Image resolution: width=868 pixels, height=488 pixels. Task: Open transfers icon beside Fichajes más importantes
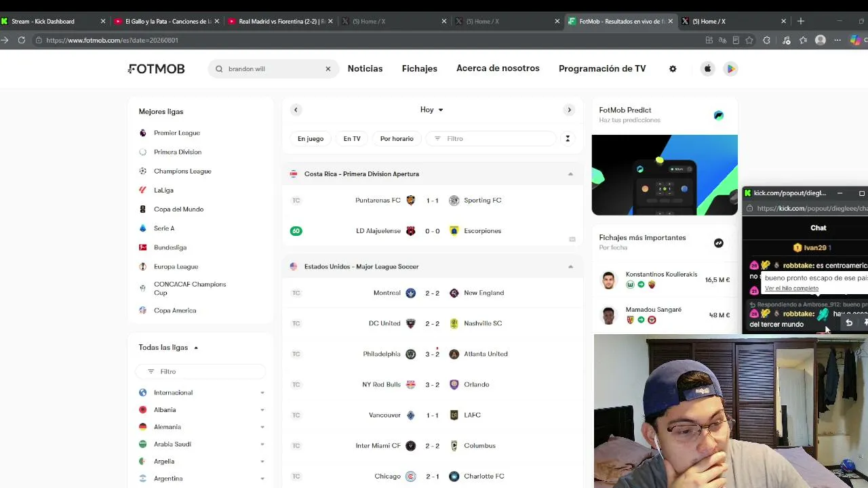click(719, 243)
